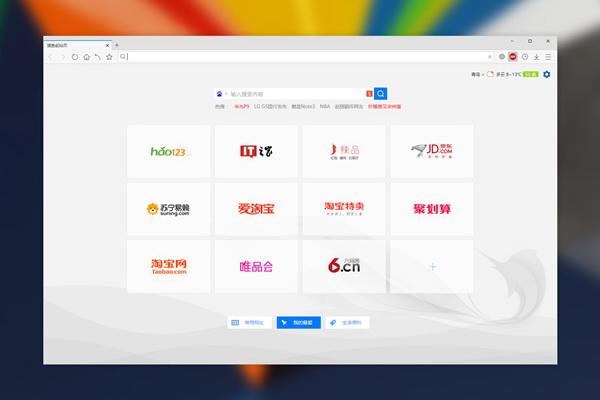Click the blue search magnifier button
The height and width of the screenshot is (400, 600).
pyautogui.click(x=380, y=94)
